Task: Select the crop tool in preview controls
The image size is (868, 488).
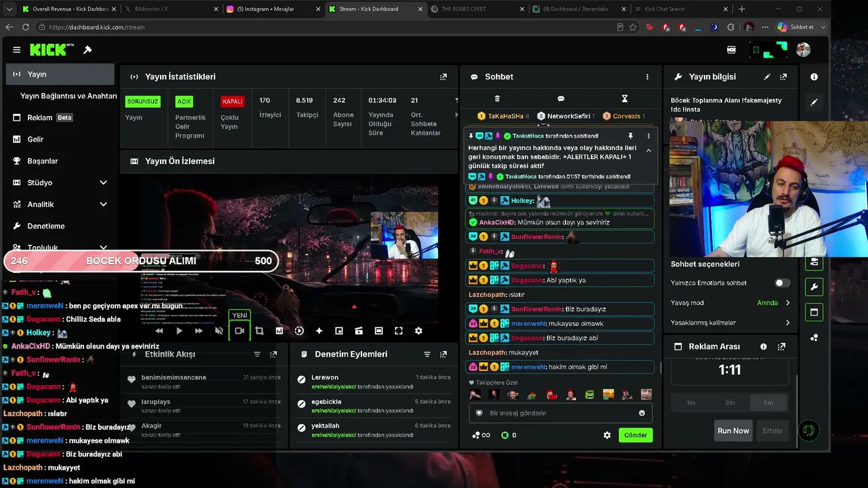Action: (x=259, y=331)
